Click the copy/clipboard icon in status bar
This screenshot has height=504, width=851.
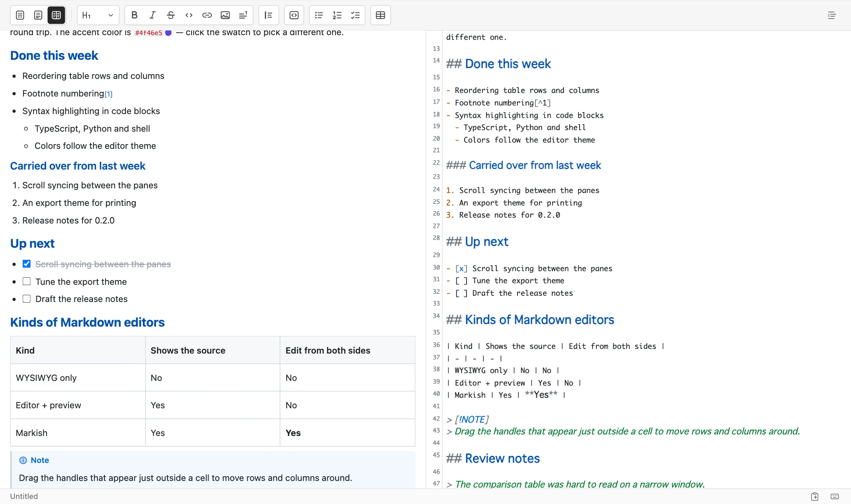(x=815, y=497)
